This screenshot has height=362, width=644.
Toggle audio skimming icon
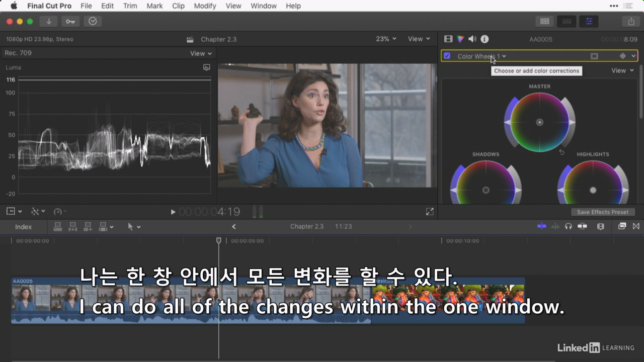pyautogui.click(x=555, y=226)
